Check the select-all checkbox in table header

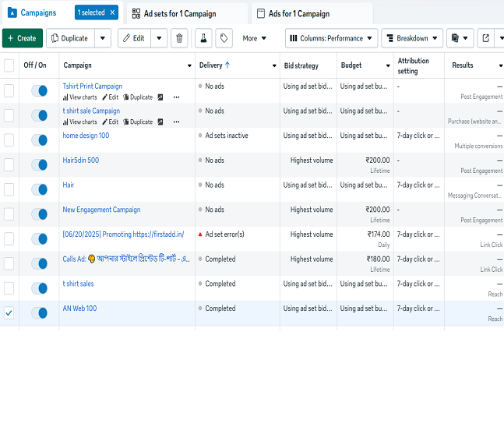point(9,65)
